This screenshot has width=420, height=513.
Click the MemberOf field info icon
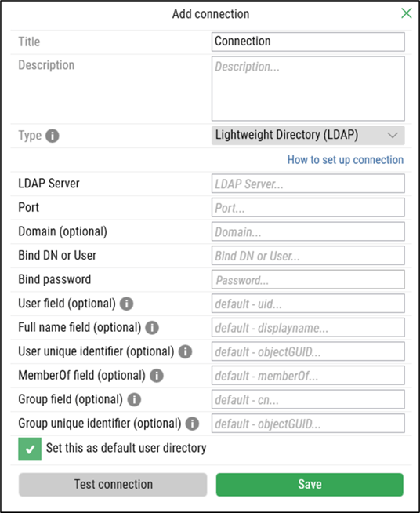157,376
